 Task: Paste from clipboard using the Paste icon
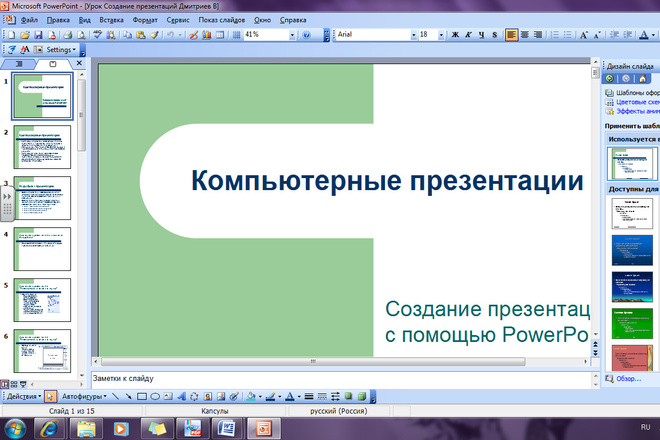141,35
